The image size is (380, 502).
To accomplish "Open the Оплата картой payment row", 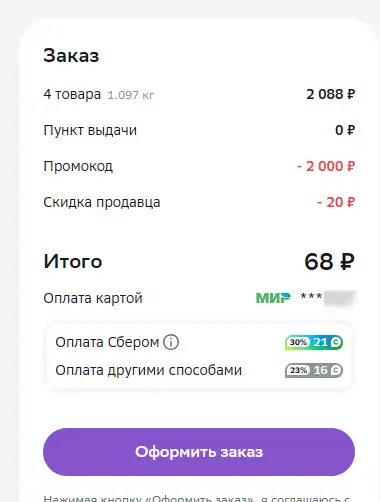I will point(199,298).
